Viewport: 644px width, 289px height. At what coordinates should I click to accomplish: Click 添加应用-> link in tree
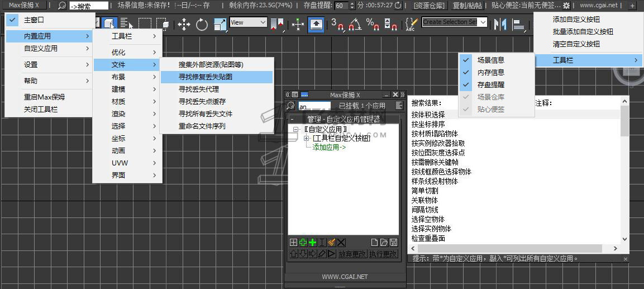pos(329,148)
